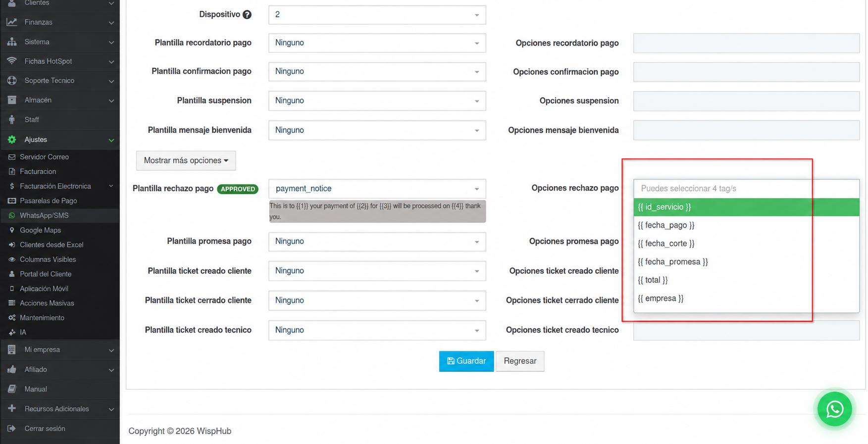This screenshot has width=868, height=444.
Task: Open the Portal del Cliente link
Action: (46, 274)
